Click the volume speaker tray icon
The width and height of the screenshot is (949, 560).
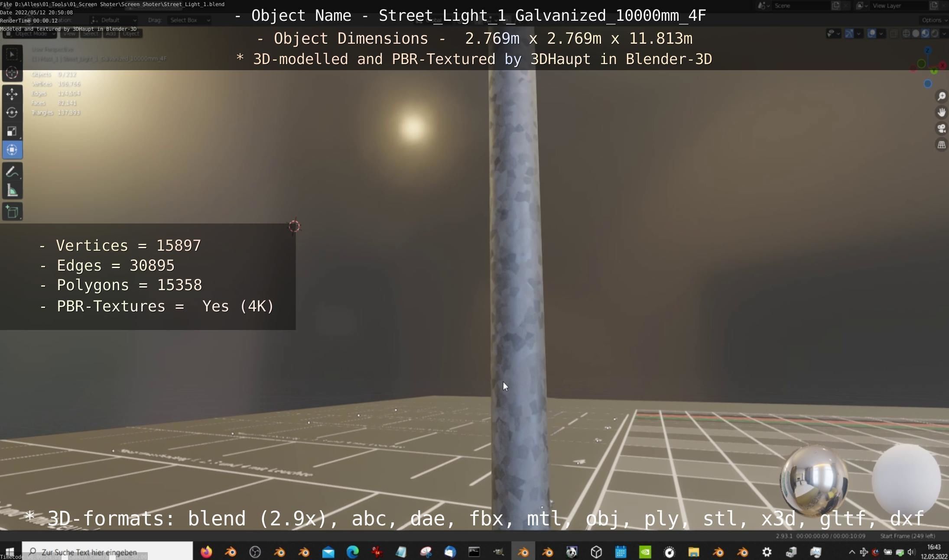pos(911,552)
